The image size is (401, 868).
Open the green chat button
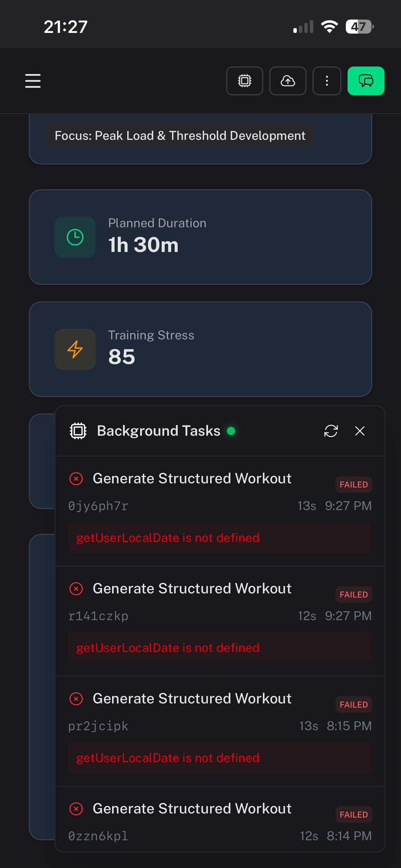pyautogui.click(x=366, y=81)
